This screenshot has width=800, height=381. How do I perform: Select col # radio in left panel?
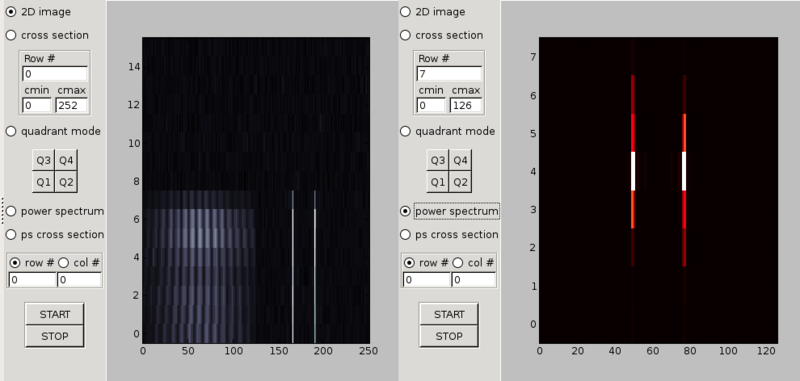(64, 263)
